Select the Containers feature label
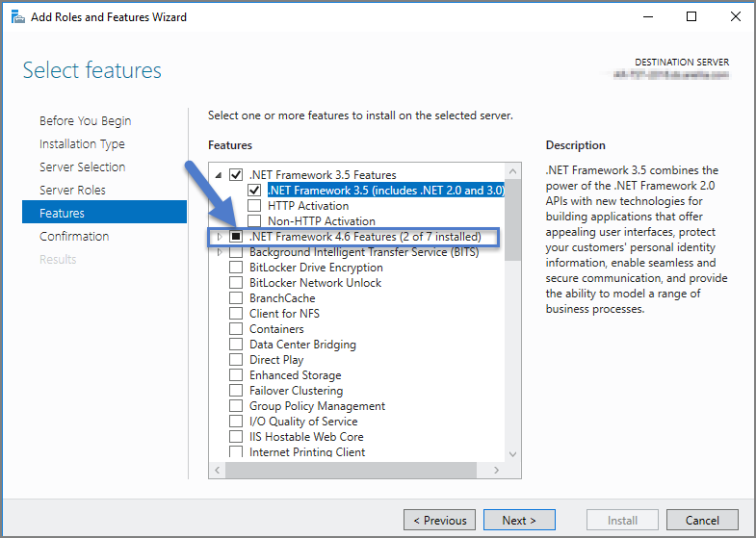Screen dimensions: 756x538 pos(276,328)
